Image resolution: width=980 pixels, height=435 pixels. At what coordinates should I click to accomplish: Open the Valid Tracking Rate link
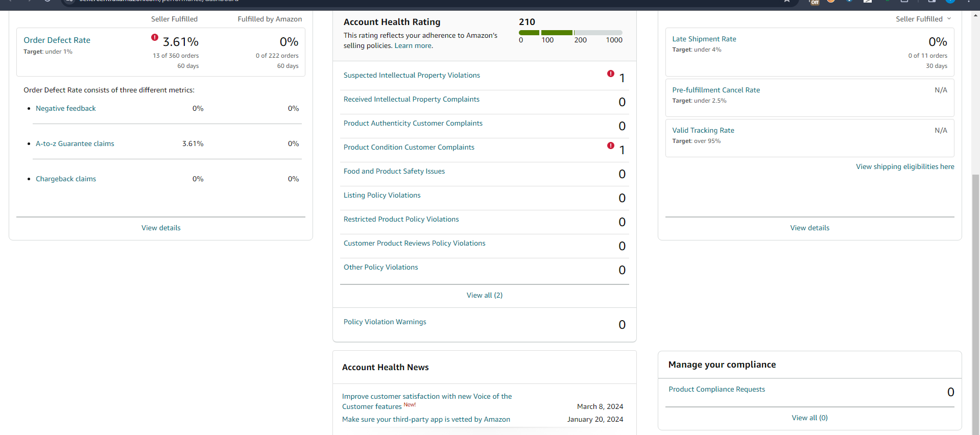tap(703, 130)
